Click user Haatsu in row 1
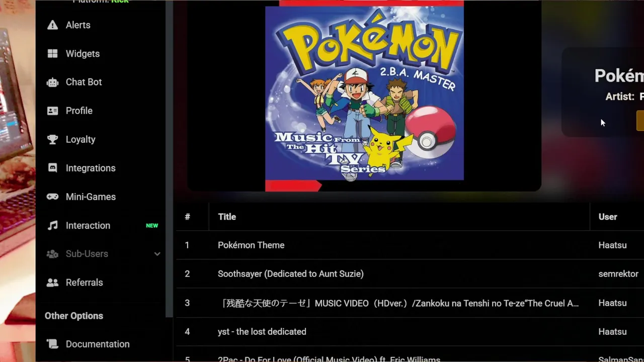 point(612,245)
